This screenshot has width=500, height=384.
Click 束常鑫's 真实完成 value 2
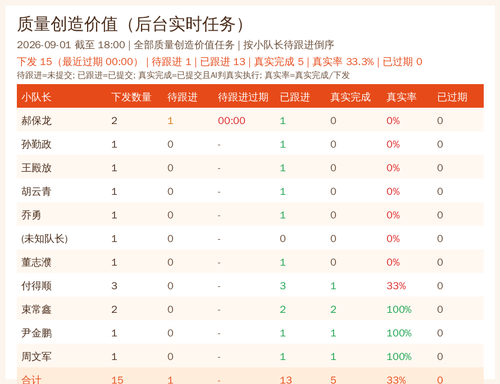(x=333, y=310)
